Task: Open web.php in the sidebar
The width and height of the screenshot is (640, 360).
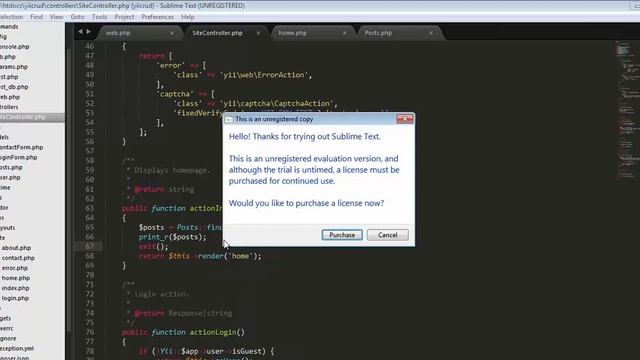Action: pos(10,97)
